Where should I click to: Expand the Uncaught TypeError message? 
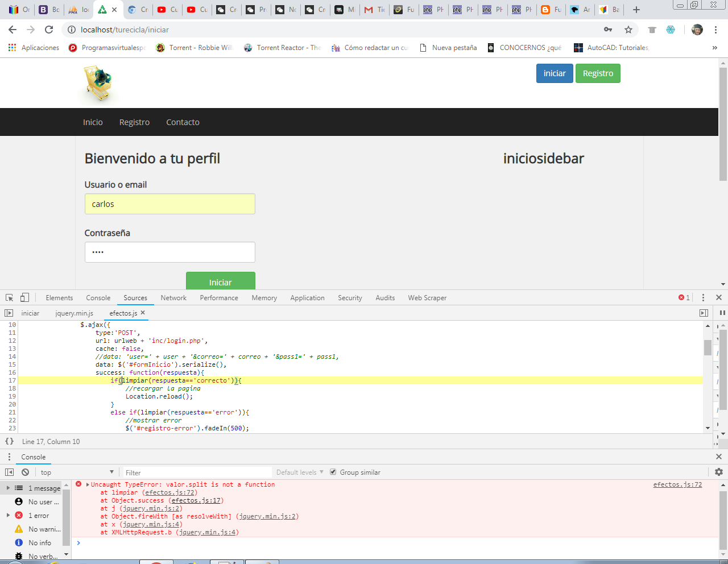(x=88, y=484)
